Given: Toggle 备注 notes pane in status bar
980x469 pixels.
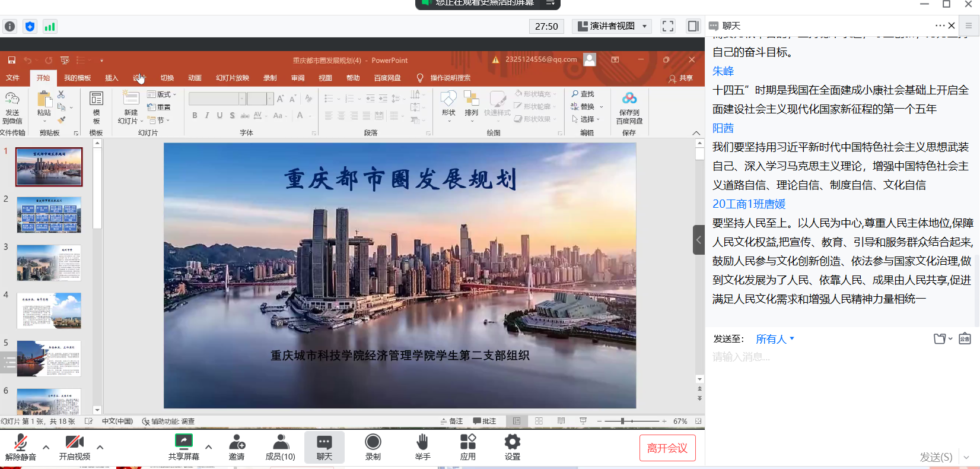Looking at the screenshot, I should [x=451, y=421].
